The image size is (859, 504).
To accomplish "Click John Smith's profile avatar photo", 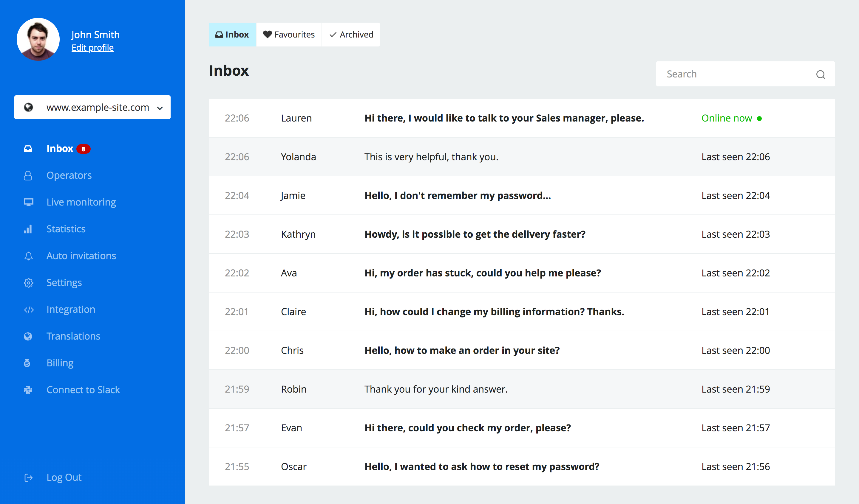I will click(x=38, y=40).
